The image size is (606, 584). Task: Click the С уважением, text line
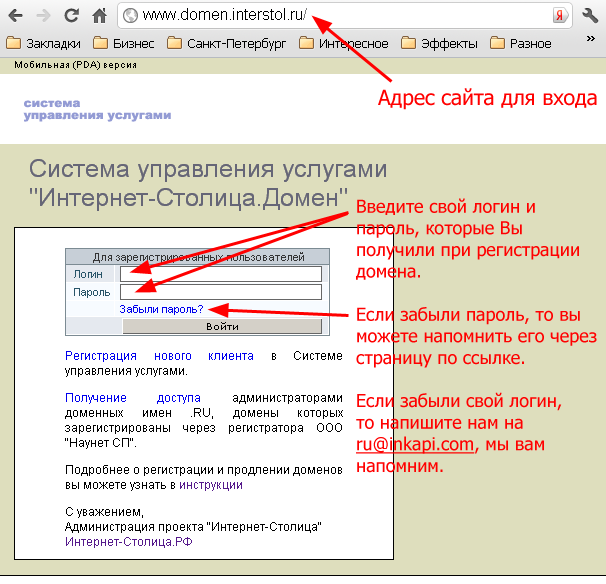(x=104, y=512)
